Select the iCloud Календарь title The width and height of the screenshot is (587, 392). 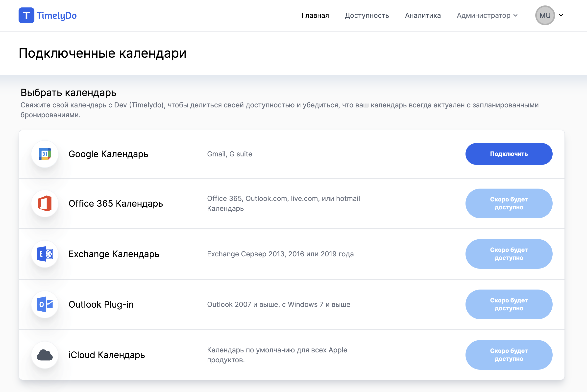(x=107, y=355)
